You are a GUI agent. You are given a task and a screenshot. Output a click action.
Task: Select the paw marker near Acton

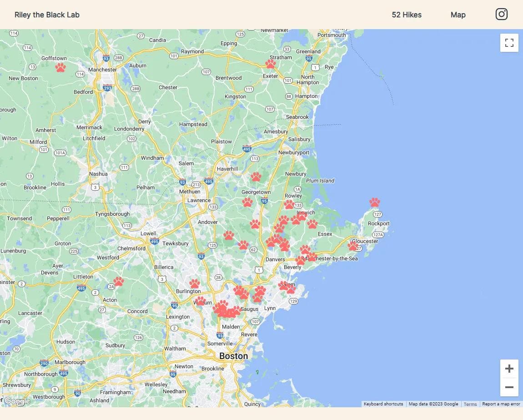[x=119, y=281]
